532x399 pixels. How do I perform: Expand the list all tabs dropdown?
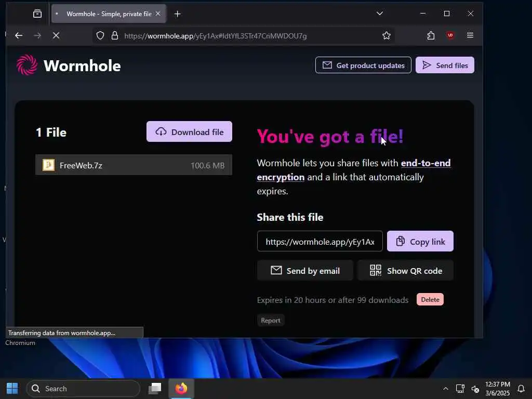pos(380,14)
